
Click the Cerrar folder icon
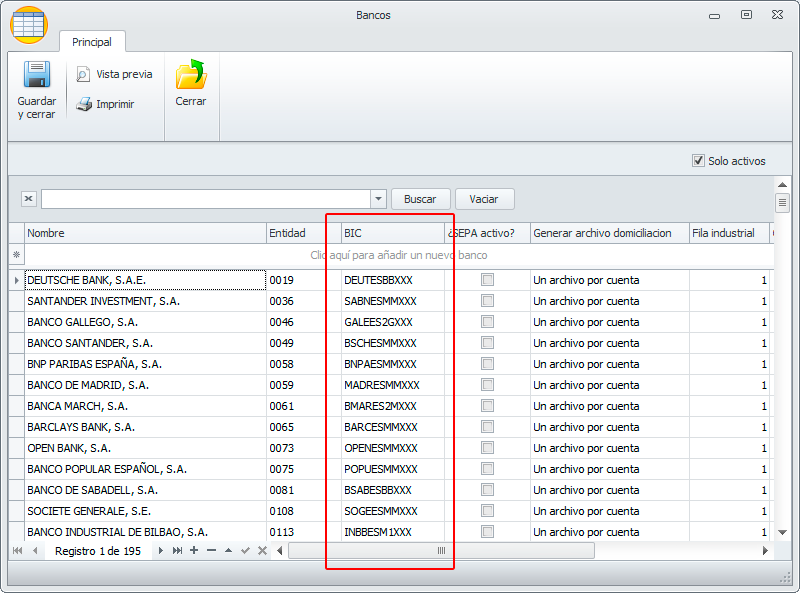point(191,75)
